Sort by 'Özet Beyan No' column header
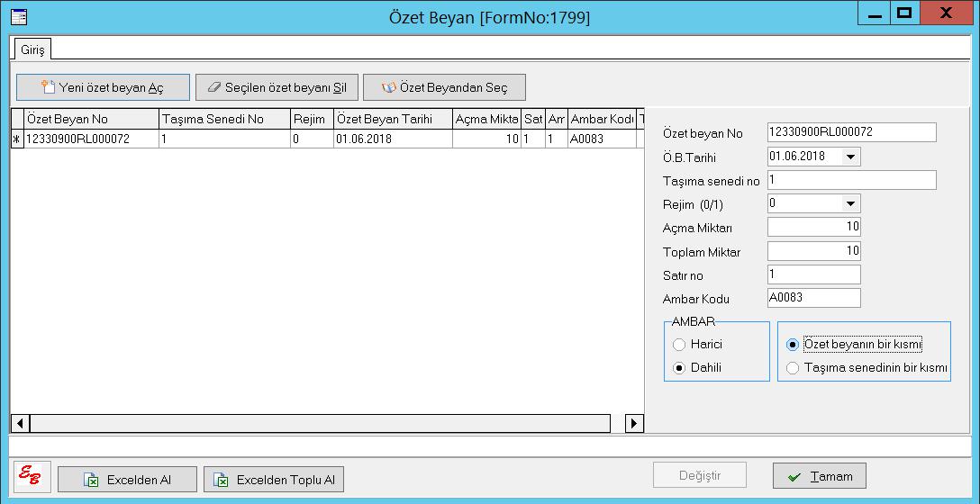980x504 pixels. 92,119
